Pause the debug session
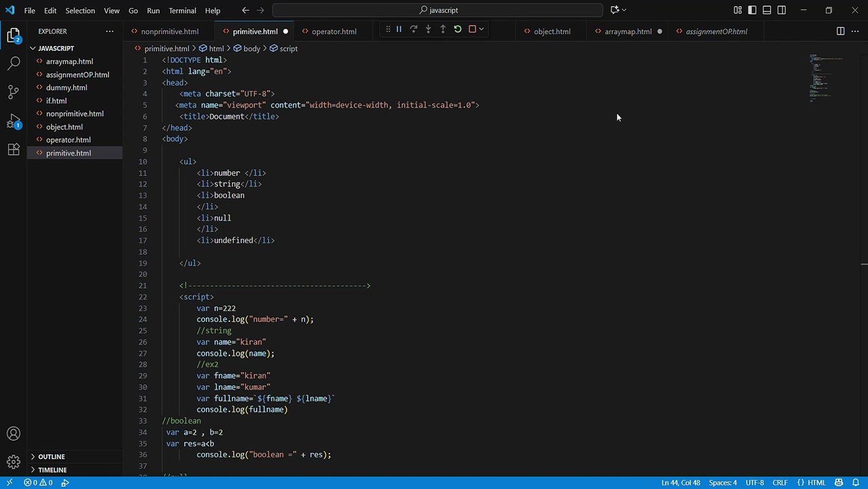This screenshot has height=489, width=868. click(399, 29)
